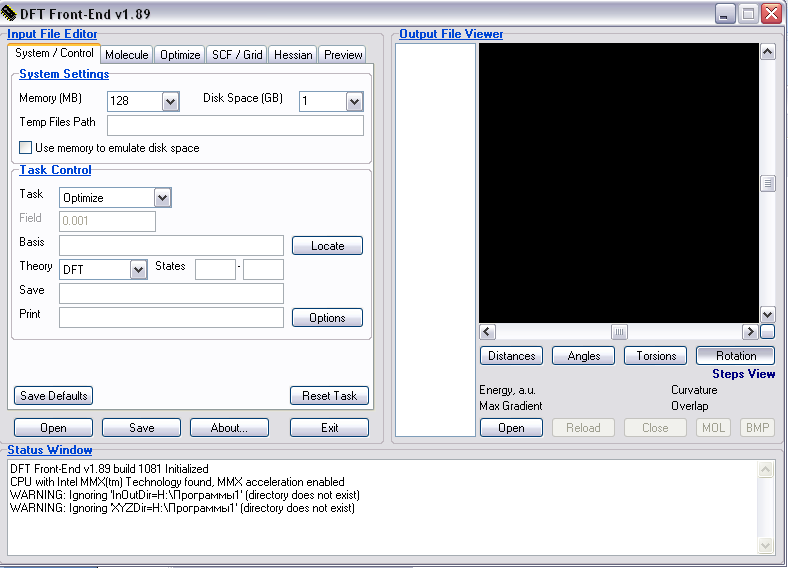Click the white output file list panel
788x568 pixels.
(435, 240)
